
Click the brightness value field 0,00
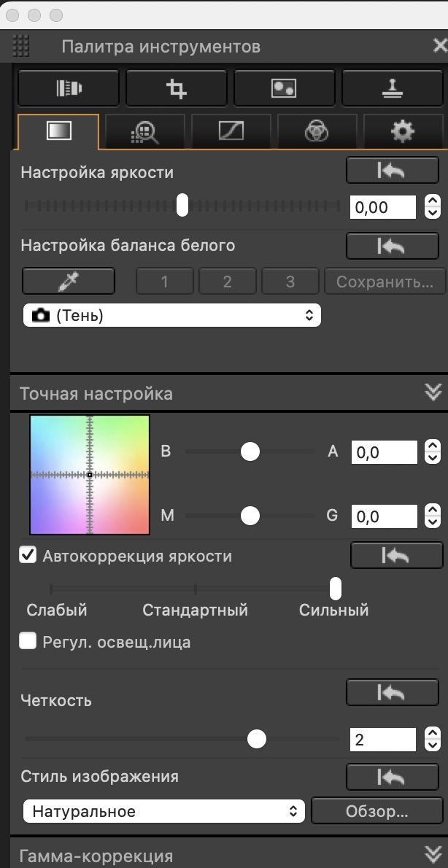tap(383, 207)
